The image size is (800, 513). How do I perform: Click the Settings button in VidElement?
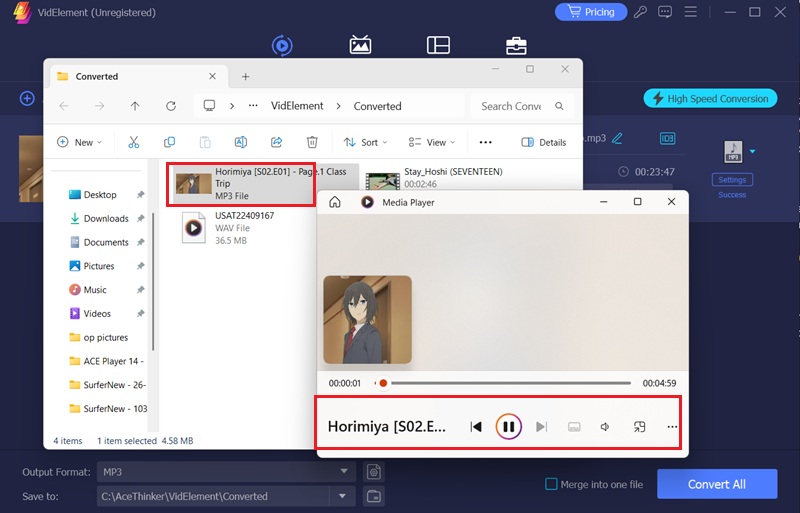732,180
